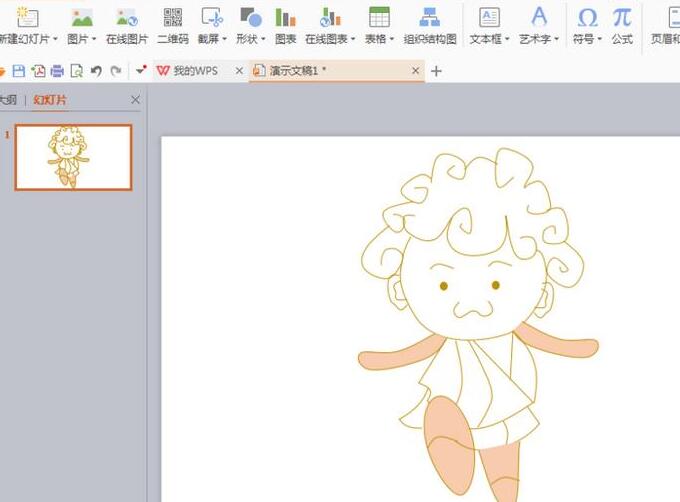
Task: Select slide 1 thumbnail
Action: [73, 157]
